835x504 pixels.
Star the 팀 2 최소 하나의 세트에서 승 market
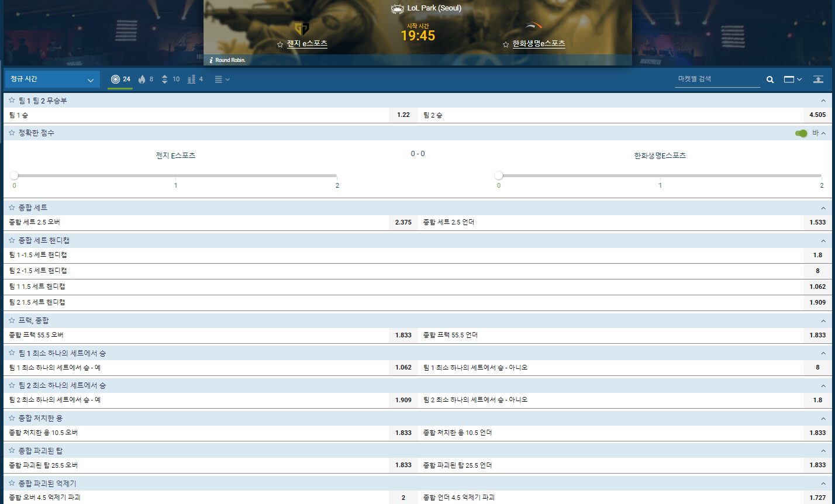tap(12, 385)
